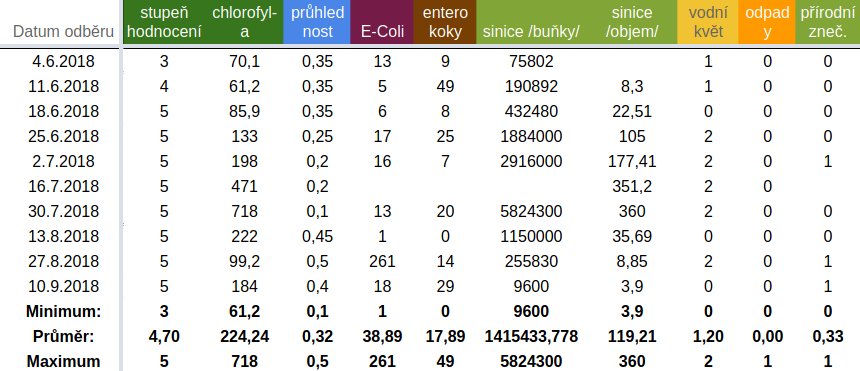Click sinice cell count 1150000
860x371 pixels.
(531, 237)
